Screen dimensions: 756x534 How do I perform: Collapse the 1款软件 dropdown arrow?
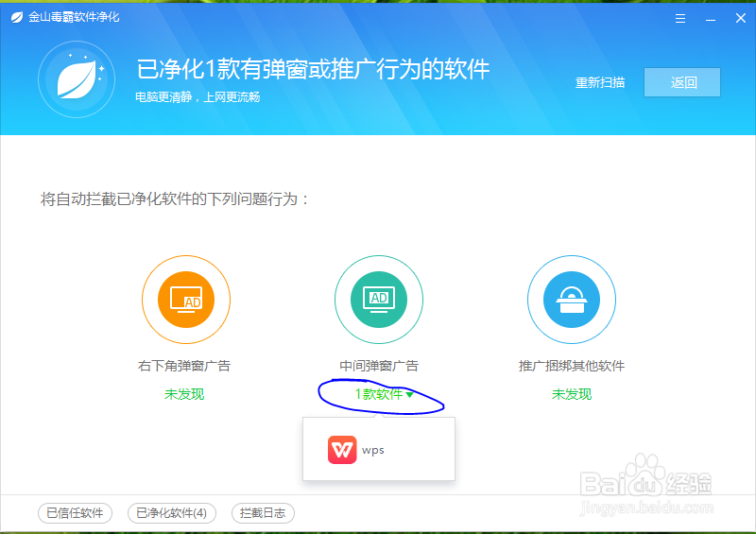click(409, 394)
